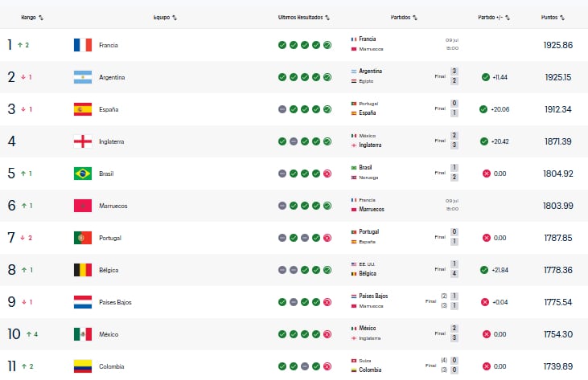Click the Colombia flag thumbnail
The width and height of the screenshot is (588, 380).
coord(83,366)
